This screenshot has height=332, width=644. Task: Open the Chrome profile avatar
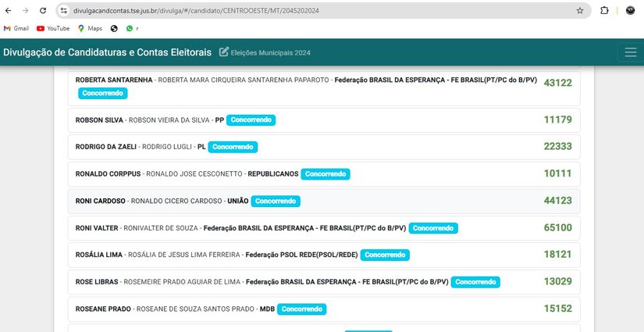click(x=631, y=11)
